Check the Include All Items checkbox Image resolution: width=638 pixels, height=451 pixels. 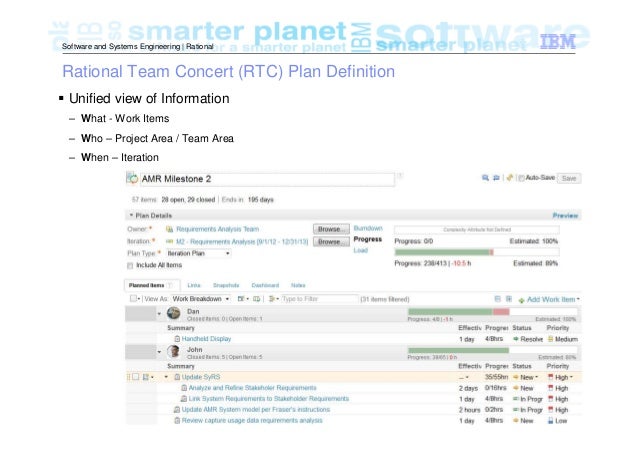coord(130,265)
